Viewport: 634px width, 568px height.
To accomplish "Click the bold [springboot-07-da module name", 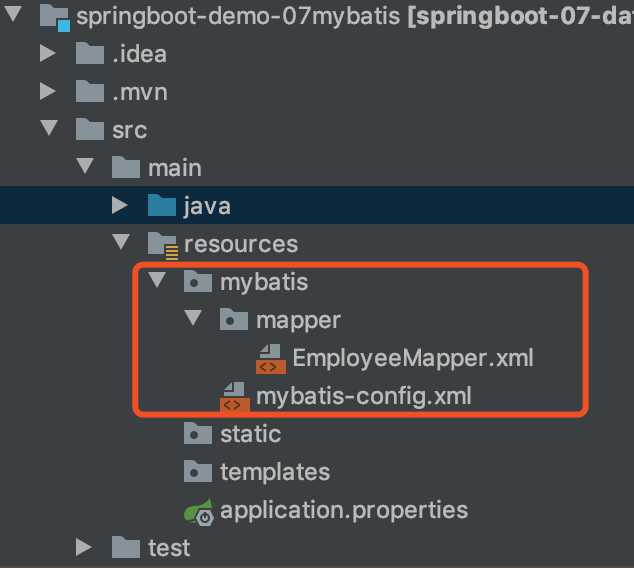I will [521, 18].
